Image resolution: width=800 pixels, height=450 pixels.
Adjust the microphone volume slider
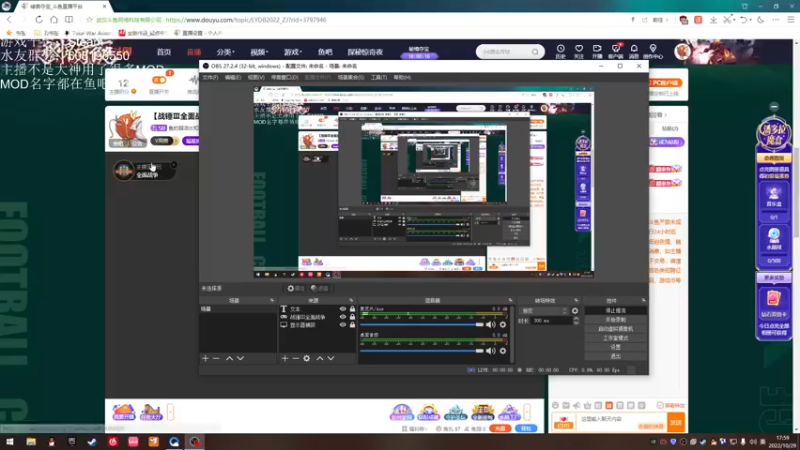point(421,324)
